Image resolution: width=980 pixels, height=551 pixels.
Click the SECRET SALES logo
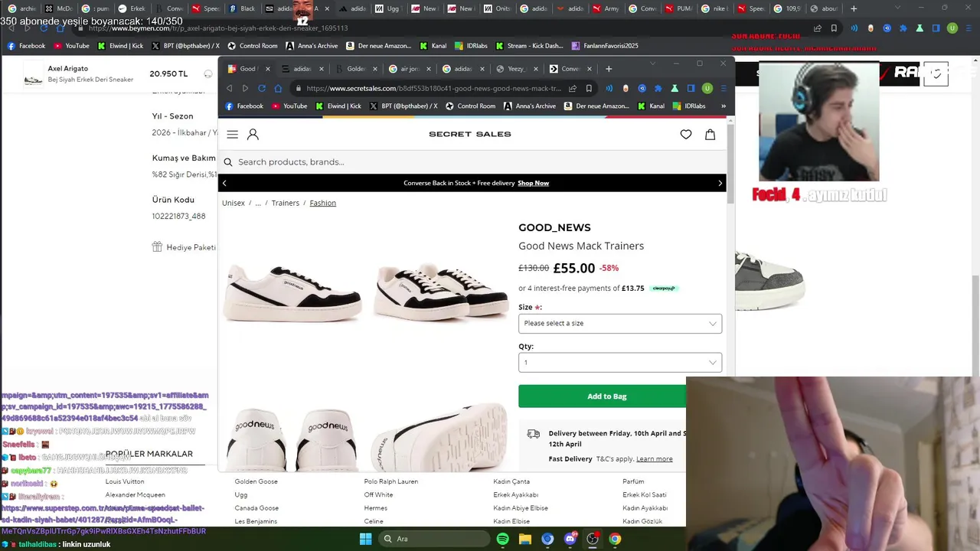click(469, 134)
